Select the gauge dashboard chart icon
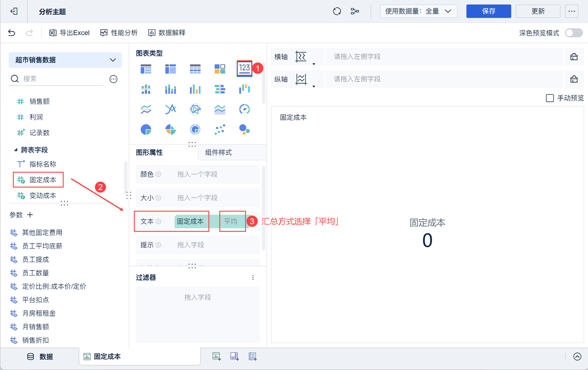This screenshot has width=588, height=370. click(245, 109)
